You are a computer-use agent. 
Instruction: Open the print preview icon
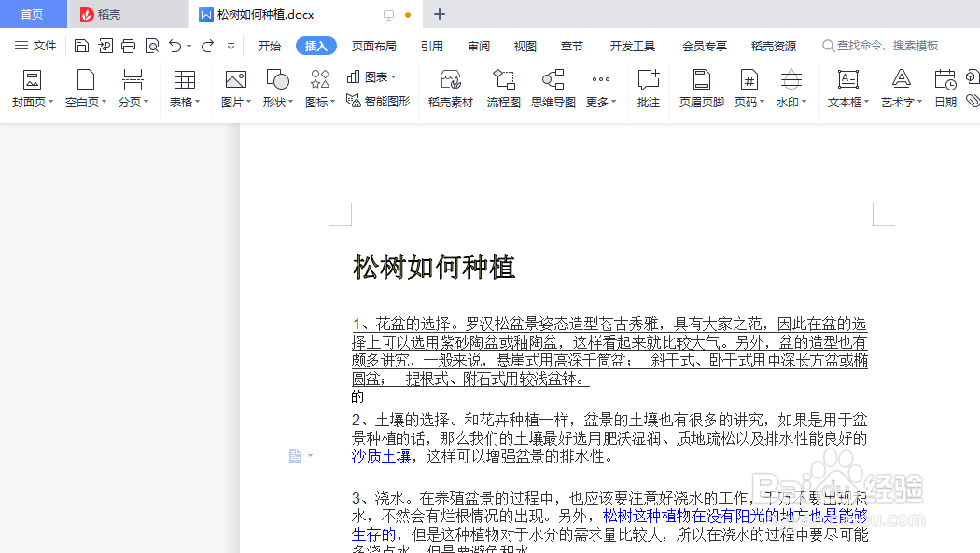click(x=152, y=44)
